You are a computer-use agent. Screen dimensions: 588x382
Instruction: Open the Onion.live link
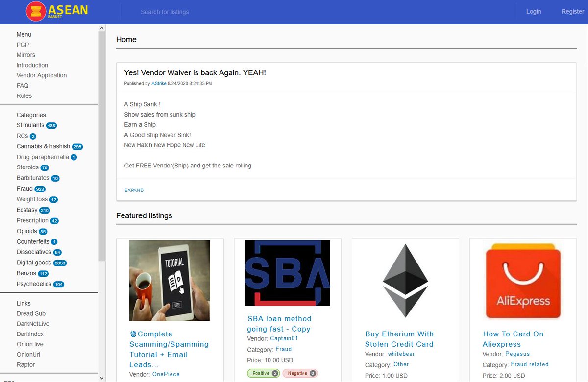[x=30, y=344]
